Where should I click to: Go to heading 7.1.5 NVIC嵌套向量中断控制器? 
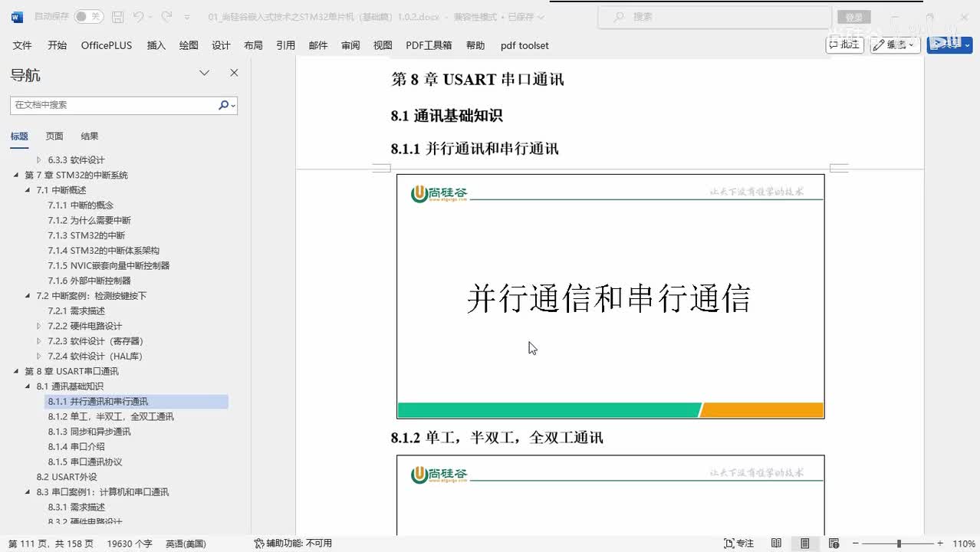108,265
